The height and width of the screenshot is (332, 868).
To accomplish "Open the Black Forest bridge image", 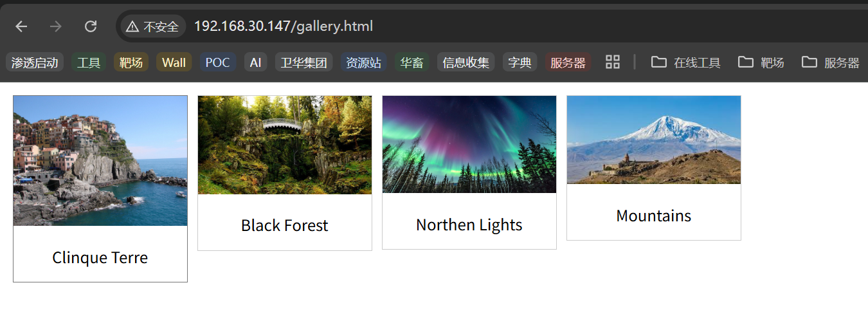I will [285, 145].
